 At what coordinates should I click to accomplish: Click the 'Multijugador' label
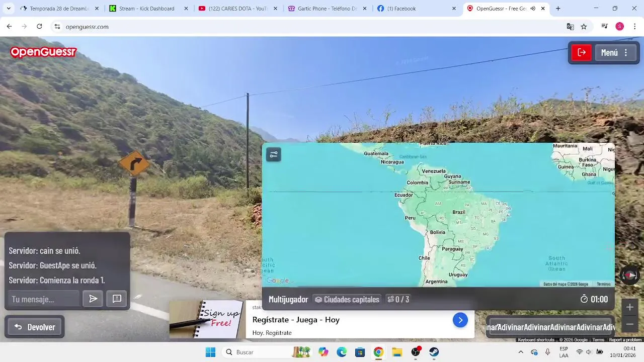click(x=288, y=299)
